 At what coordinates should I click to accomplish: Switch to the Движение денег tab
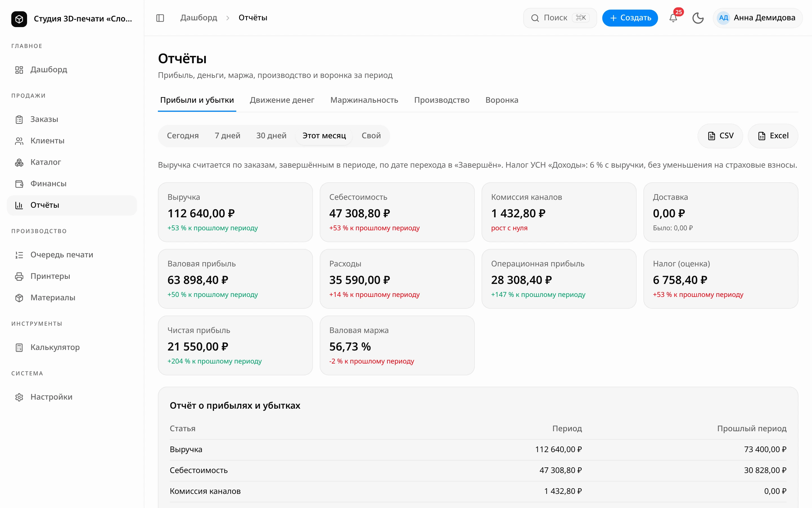282,100
